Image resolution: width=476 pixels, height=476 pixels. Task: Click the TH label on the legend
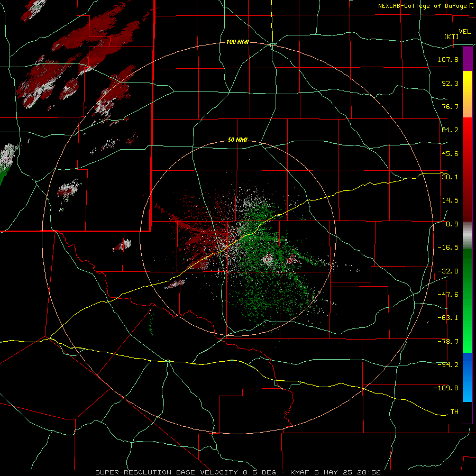click(454, 412)
